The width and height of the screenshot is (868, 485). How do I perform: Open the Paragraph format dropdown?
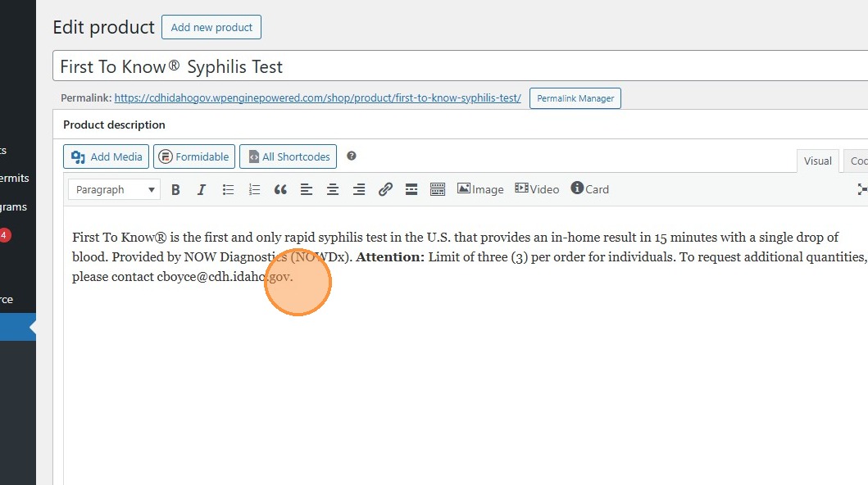click(115, 190)
